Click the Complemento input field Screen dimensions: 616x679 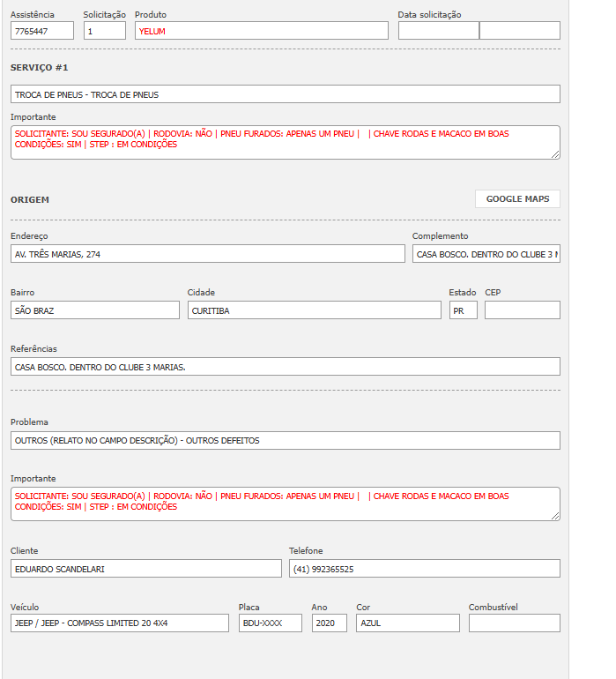[486, 254]
